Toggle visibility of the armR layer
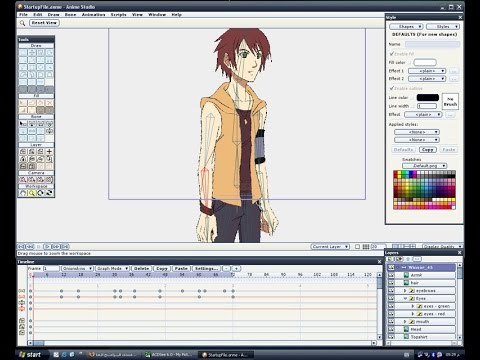The width and height of the screenshot is (480, 360). [391, 275]
